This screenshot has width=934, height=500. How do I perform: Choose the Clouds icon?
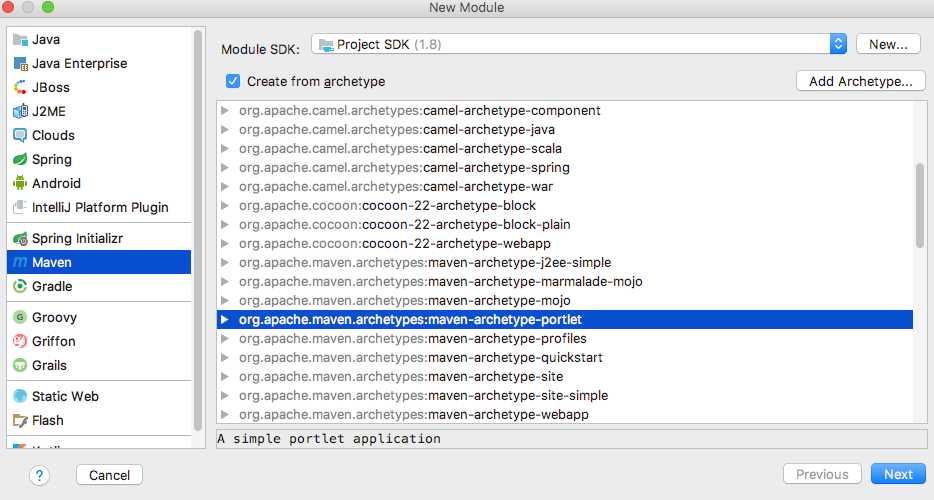click(20, 135)
